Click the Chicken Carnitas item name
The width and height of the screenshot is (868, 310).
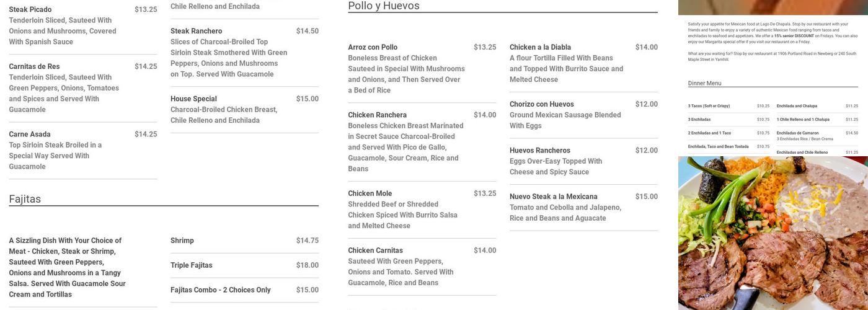[376, 250]
